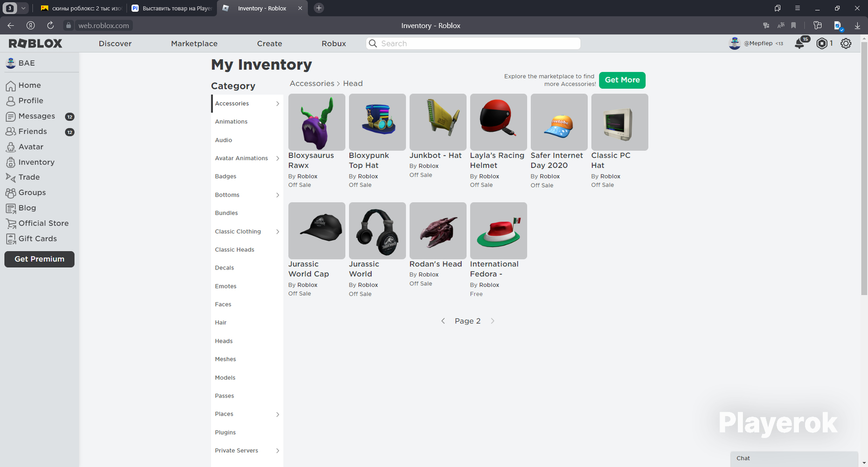
Task: Expand Private Servers category arrow
Action: [x=278, y=451]
